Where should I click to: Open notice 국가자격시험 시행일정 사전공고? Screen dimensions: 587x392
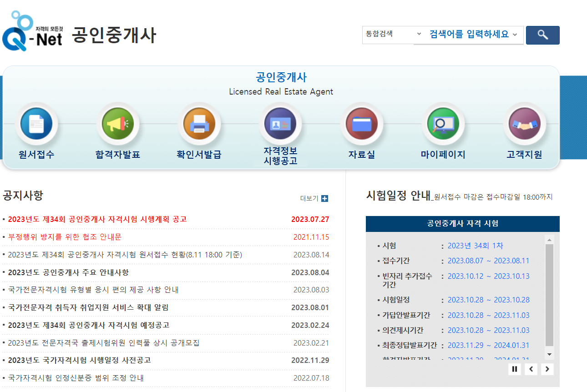tap(79, 360)
